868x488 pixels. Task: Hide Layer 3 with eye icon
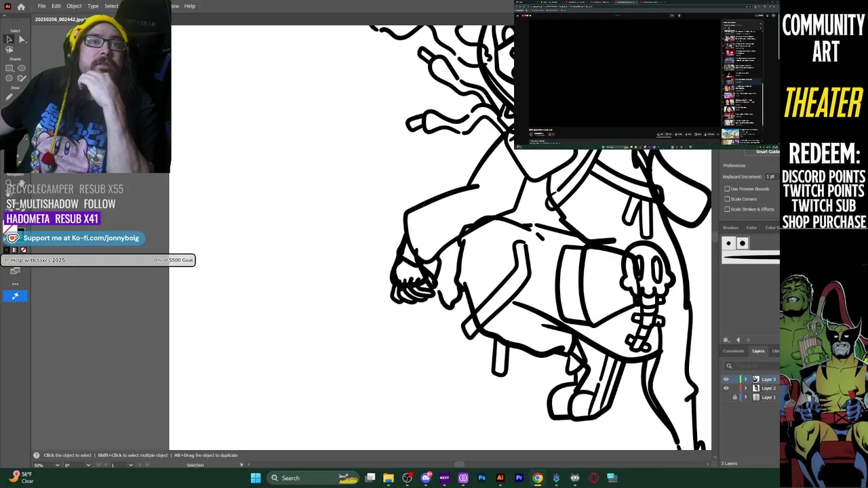click(x=726, y=380)
